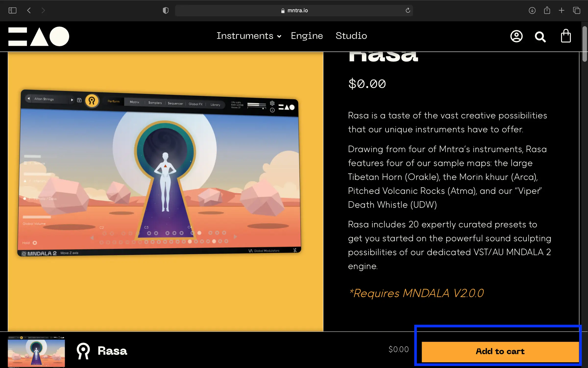Toggle the Safari sidebar
This screenshot has width=588, height=368.
[x=12, y=10]
